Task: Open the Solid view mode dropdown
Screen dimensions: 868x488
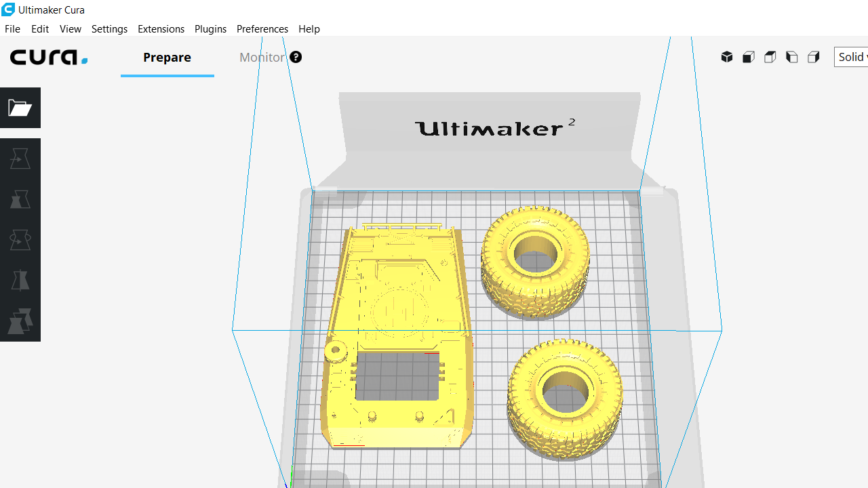Action: [851, 57]
